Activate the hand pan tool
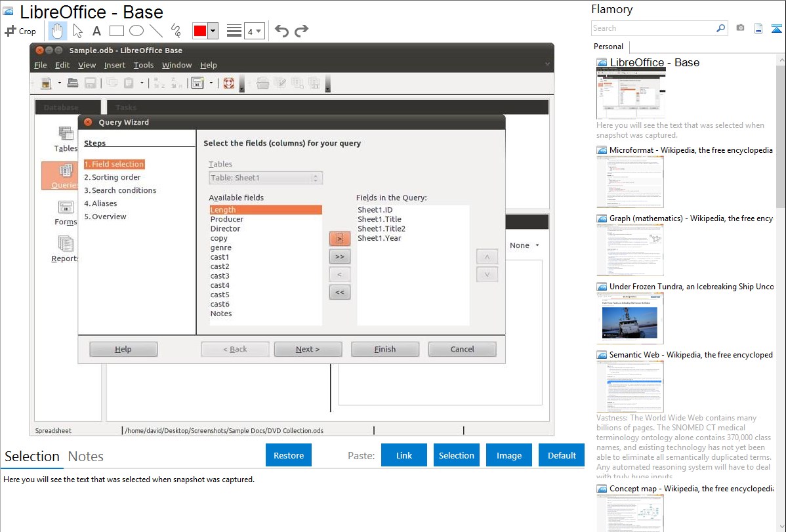Image resolution: width=786 pixels, height=532 pixels. (57, 31)
